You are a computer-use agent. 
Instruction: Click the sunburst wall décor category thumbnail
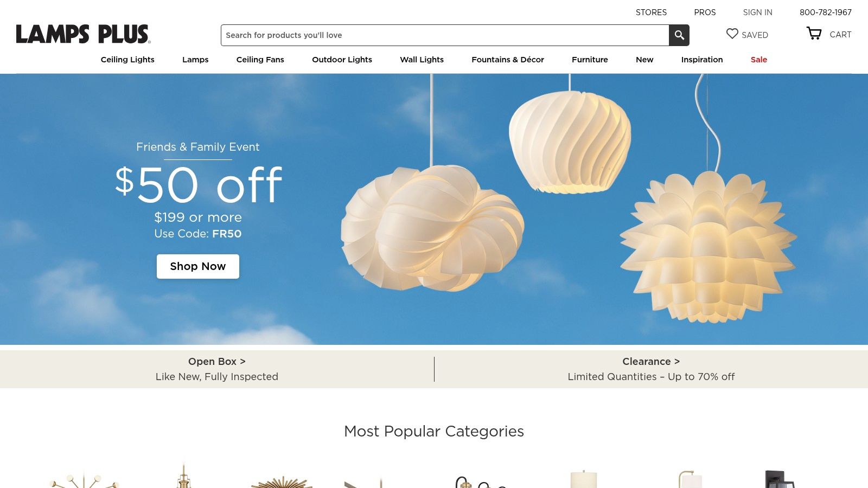[282, 481]
